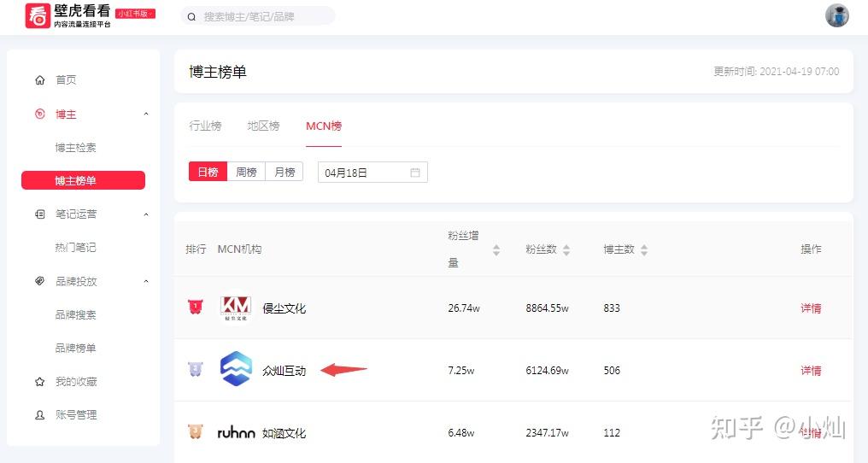Screen dimensions: 868x463
Task: Click the 26.74w value
Action: pos(464,308)
